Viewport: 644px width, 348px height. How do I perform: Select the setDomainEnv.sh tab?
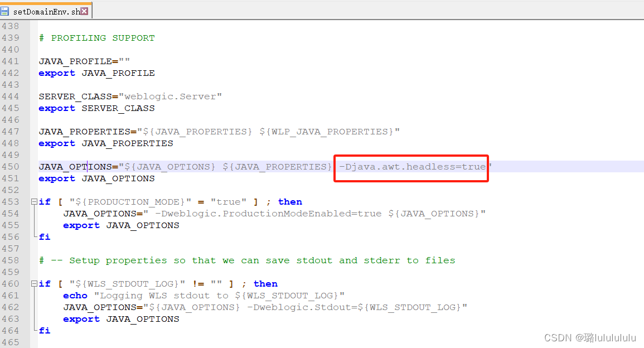tap(46, 12)
